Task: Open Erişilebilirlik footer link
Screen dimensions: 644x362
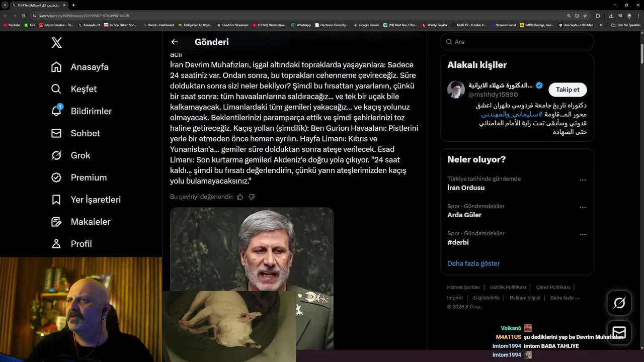Action: pyautogui.click(x=487, y=298)
